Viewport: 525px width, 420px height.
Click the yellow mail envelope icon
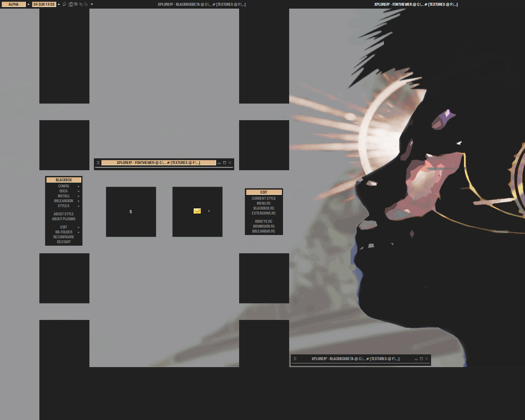[x=197, y=211]
